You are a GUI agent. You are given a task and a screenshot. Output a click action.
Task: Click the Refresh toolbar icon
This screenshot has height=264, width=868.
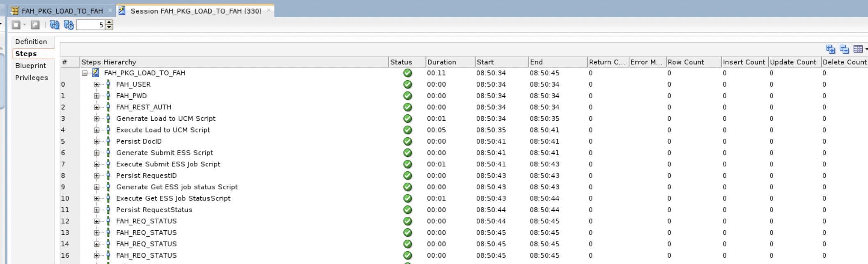click(55, 25)
